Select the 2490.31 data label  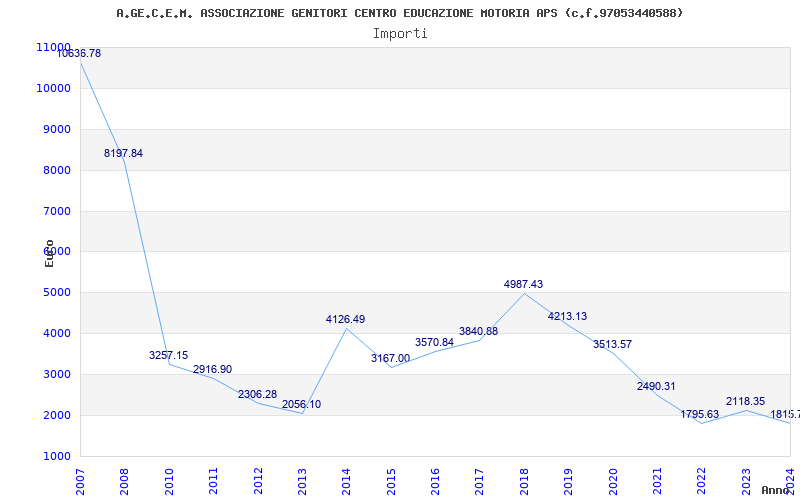[x=656, y=386]
